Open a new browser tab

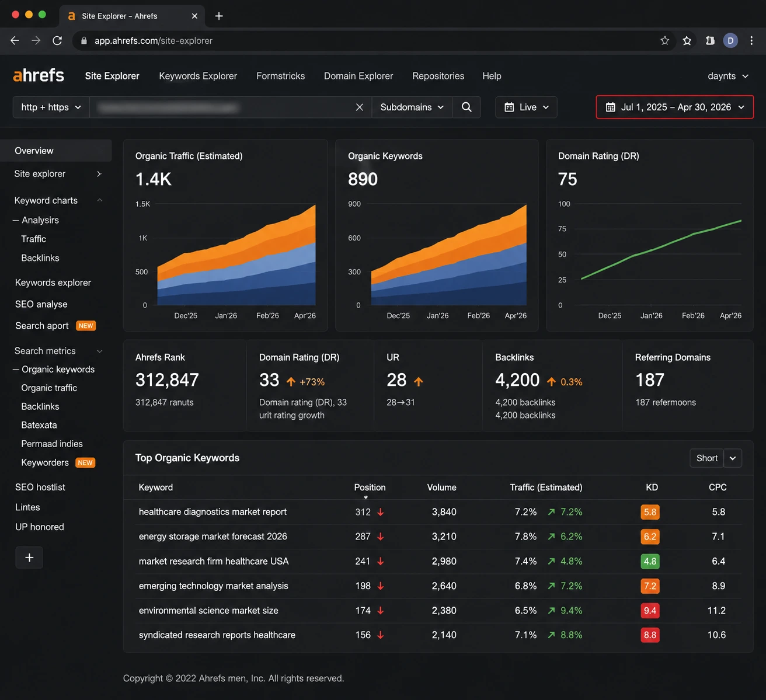pyautogui.click(x=219, y=16)
